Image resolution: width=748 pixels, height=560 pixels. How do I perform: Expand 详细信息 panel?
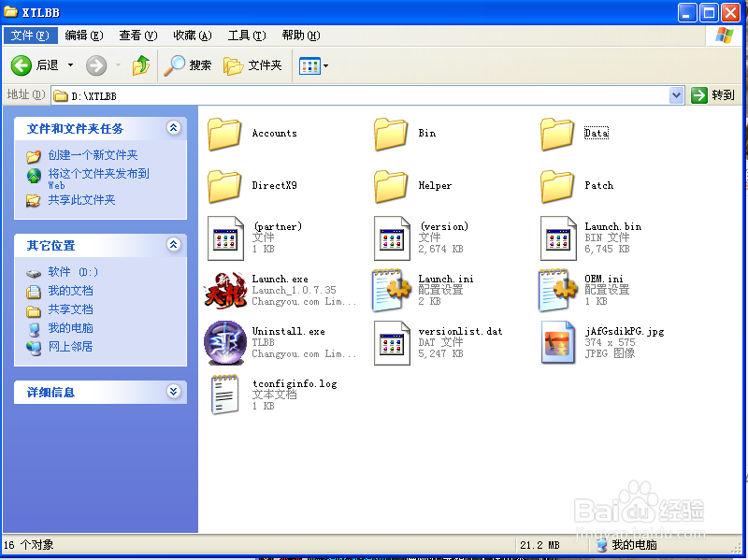tap(173, 392)
